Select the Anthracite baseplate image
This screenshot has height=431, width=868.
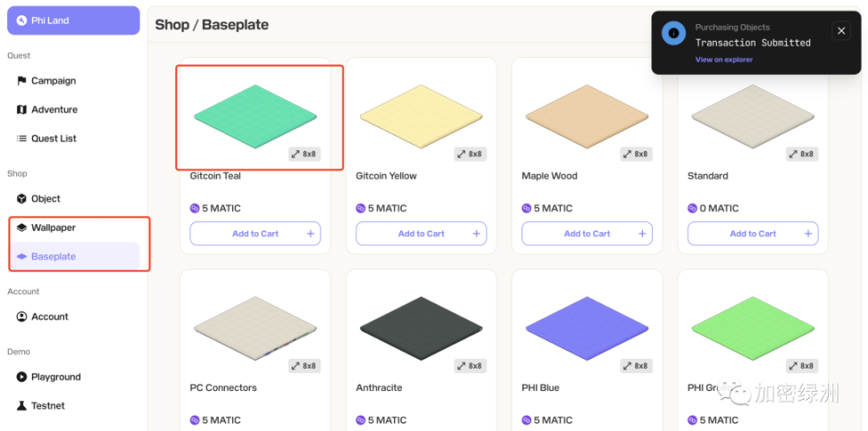pyautogui.click(x=421, y=328)
